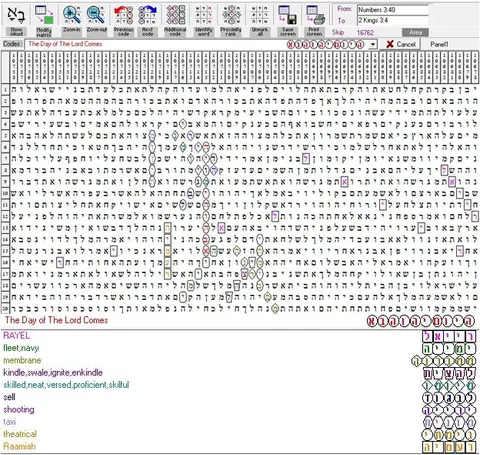Click matrix row number 1
Screen dimensions: 480x455
tap(5, 89)
